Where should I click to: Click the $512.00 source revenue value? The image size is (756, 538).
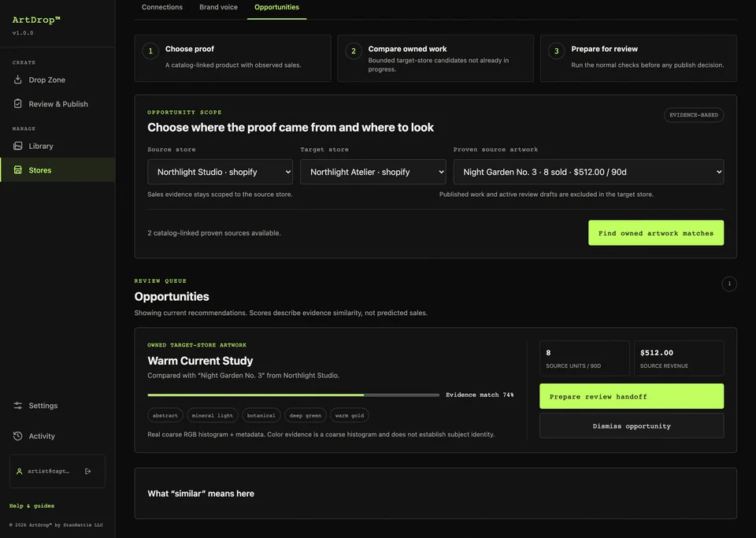656,353
